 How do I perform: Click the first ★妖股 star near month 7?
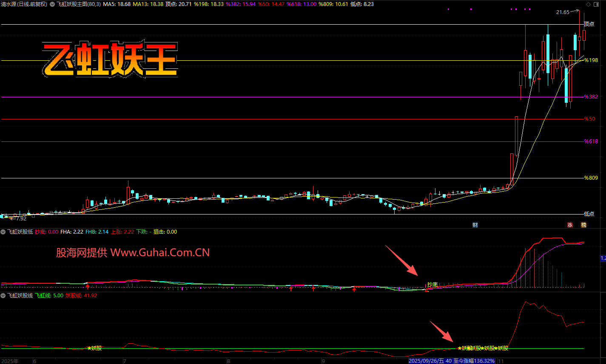94,348
